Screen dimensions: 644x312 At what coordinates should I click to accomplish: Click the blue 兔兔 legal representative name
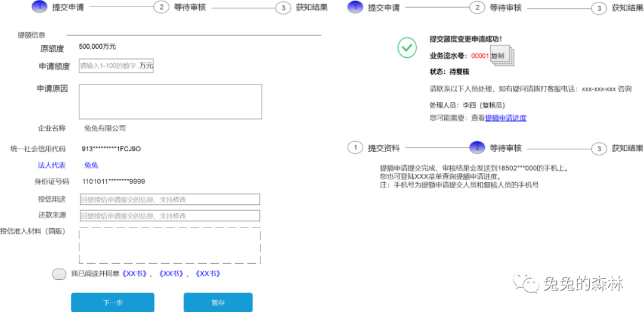coord(91,165)
